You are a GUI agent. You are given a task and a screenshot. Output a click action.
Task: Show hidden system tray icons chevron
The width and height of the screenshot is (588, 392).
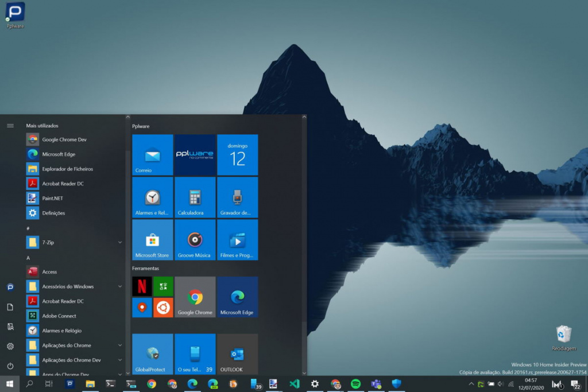pyautogui.click(x=471, y=384)
